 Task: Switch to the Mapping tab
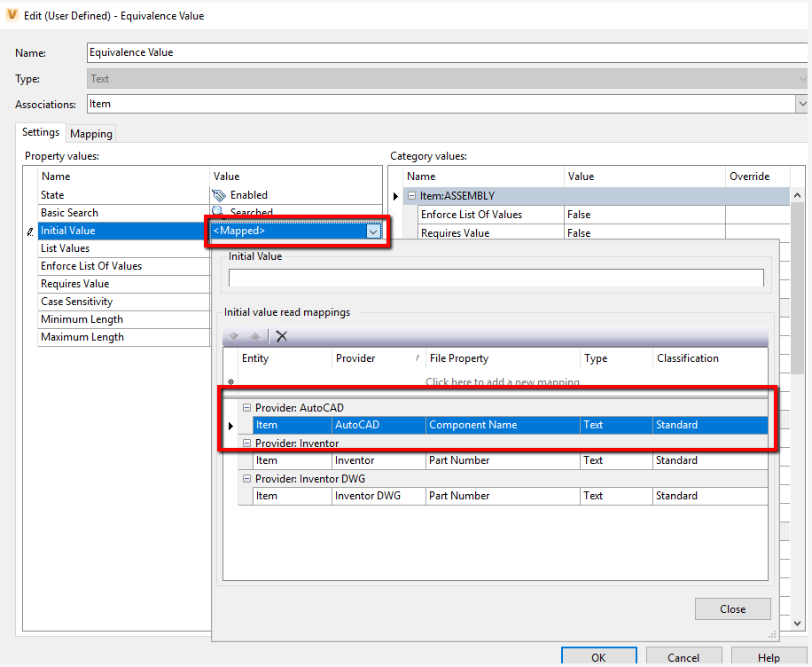point(90,133)
